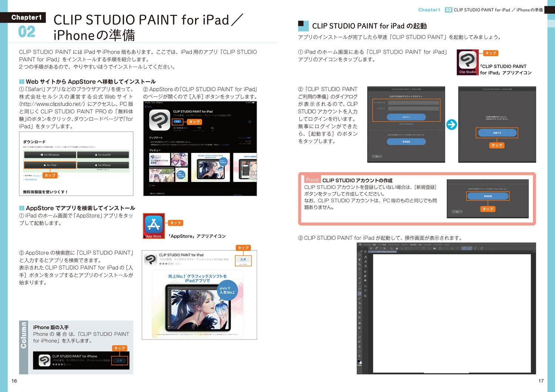Tap the '< Today' back link in App Store
The height and width of the screenshot is (392, 555).
tap(149, 107)
